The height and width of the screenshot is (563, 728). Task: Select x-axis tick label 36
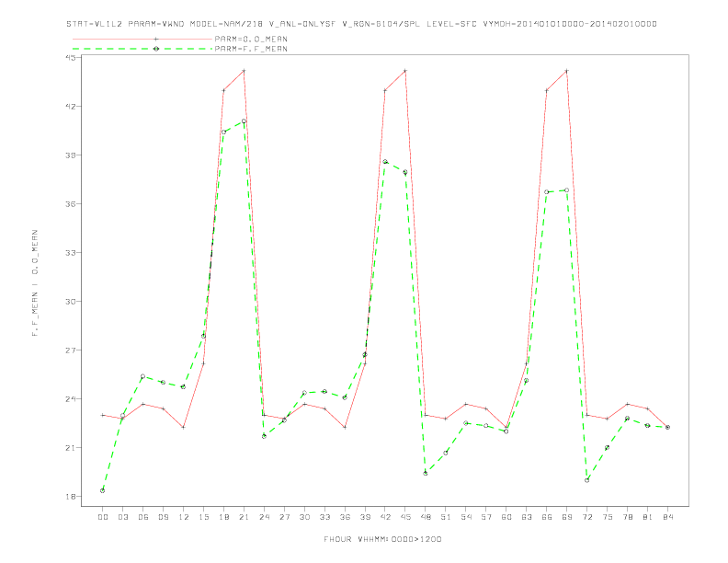click(345, 517)
